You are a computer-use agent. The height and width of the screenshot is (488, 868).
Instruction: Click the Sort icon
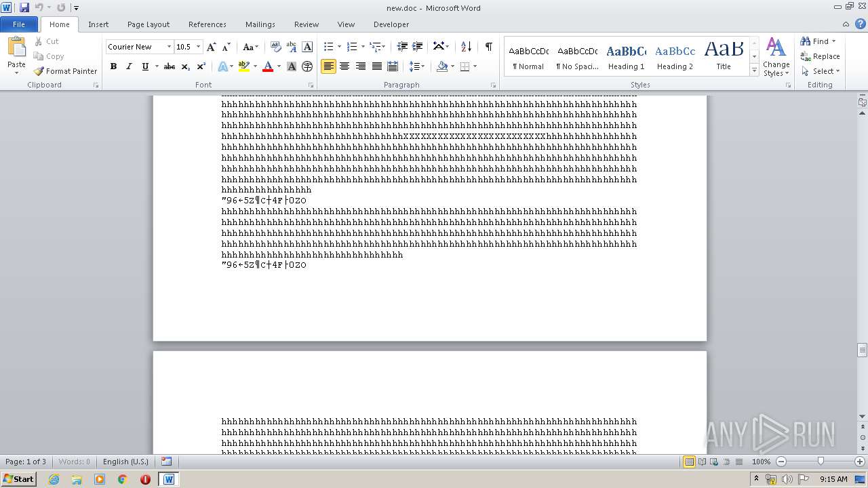[x=466, y=47]
